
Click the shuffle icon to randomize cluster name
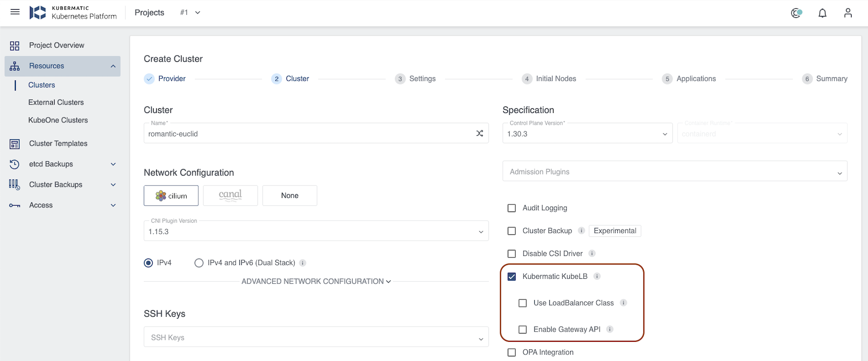(479, 134)
